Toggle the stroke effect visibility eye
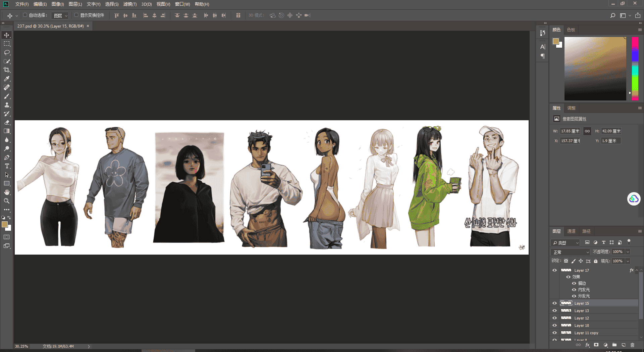The width and height of the screenshot is (644, 352). coord(574,283)
